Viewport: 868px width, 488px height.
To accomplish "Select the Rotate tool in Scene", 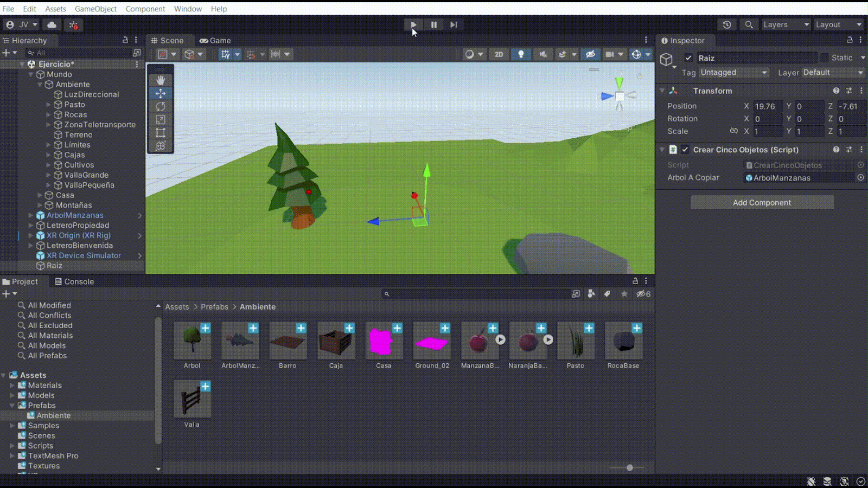I will coord(161,106).
